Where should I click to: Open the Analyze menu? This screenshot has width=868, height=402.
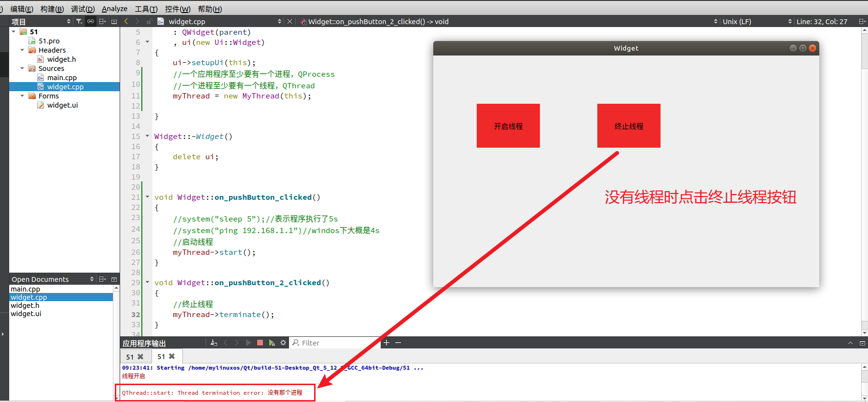pyautogui.click(x=114, y=9)
